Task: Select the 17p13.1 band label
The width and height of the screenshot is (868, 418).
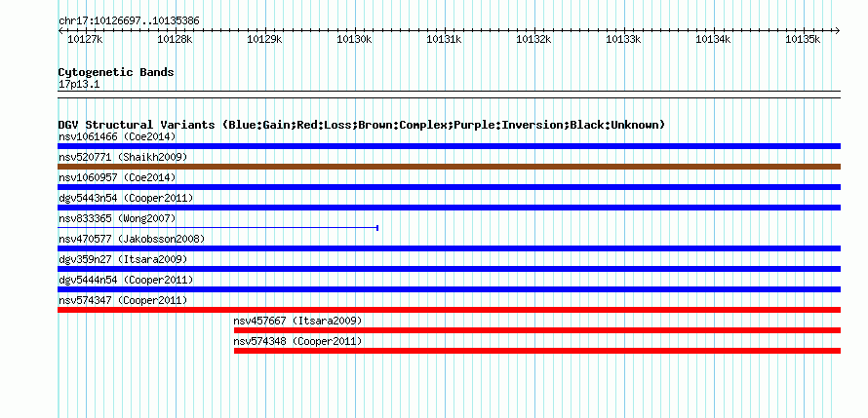Action: click(x=79, y=85)
